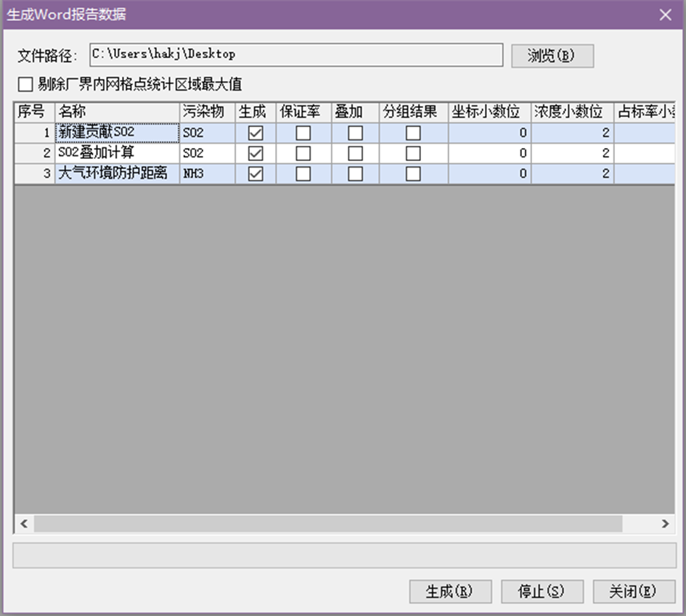Click 浓度小数位 cell in row 2

coord(572,154)
